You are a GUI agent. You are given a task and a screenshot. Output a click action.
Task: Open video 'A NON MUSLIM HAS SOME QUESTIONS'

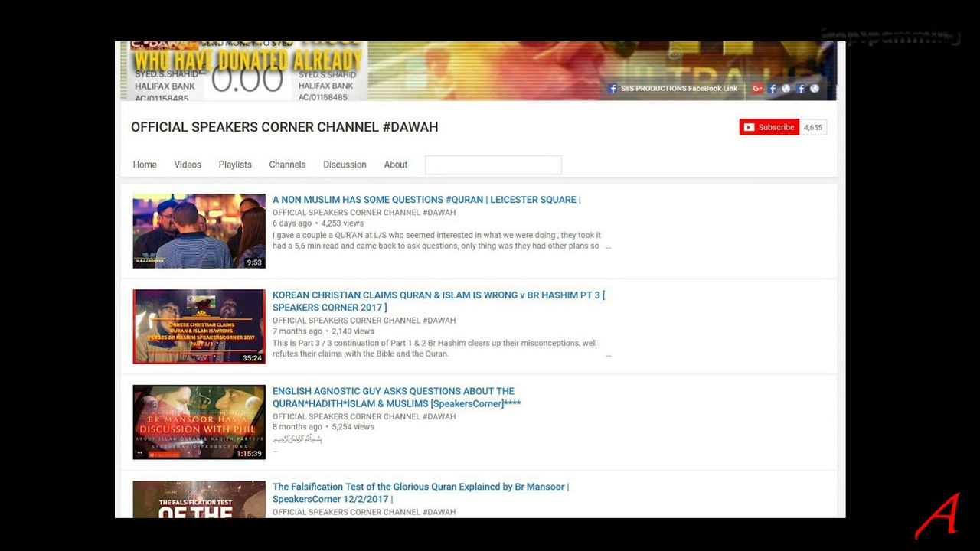point(426,200)
